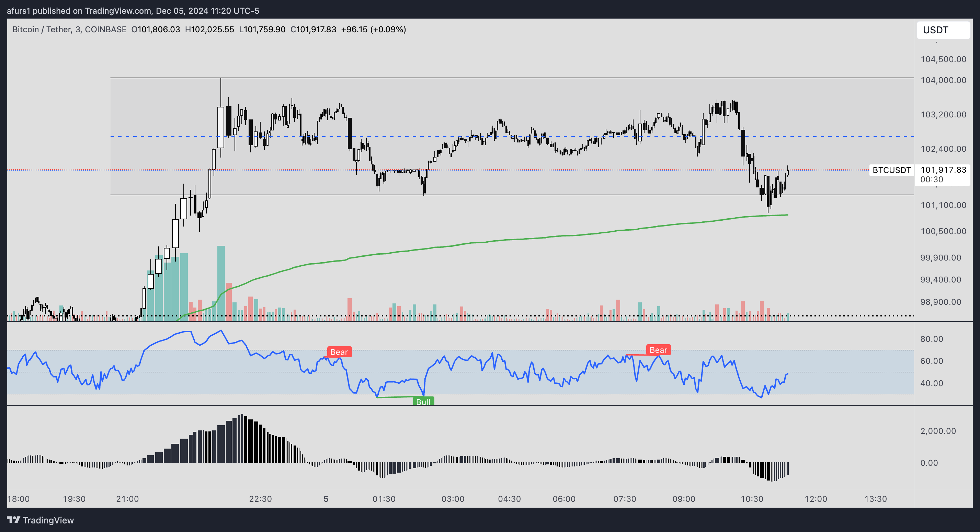Click the 99,900.00 price axis label

tap(941, 257)
